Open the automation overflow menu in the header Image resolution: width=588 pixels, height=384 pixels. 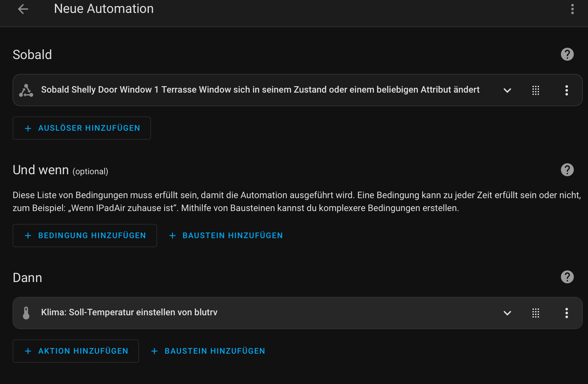[572, 9]
